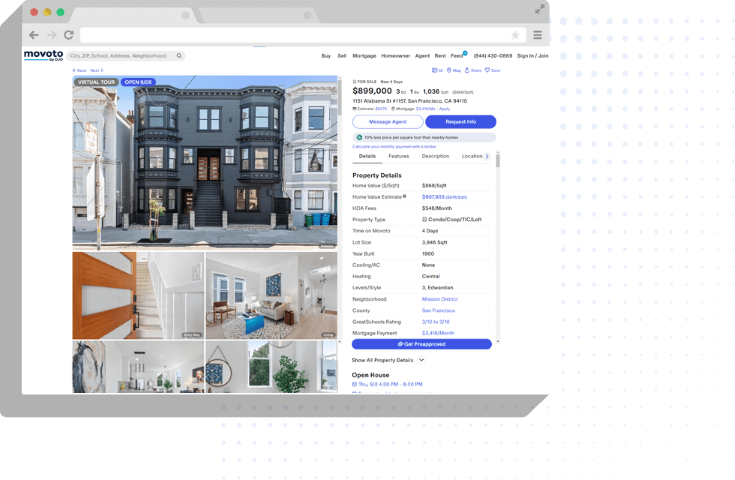The height and width of the screenshot is (480, 735).
Task: Select the Details tab
Action: click(367, 157)
